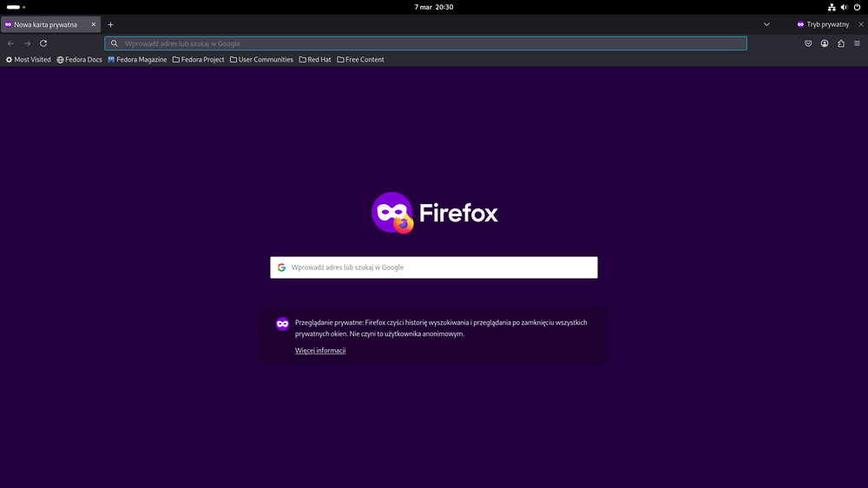The image size is (868, 488).
Task: Open the Fedora Project bookmarks folder
Action: [x=199, y=60]
